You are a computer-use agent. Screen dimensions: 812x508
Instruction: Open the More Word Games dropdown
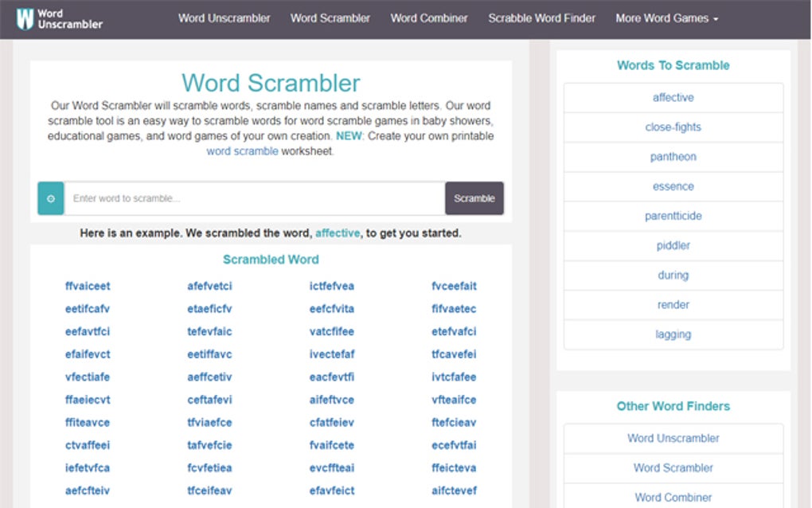(x=666, y=18)
